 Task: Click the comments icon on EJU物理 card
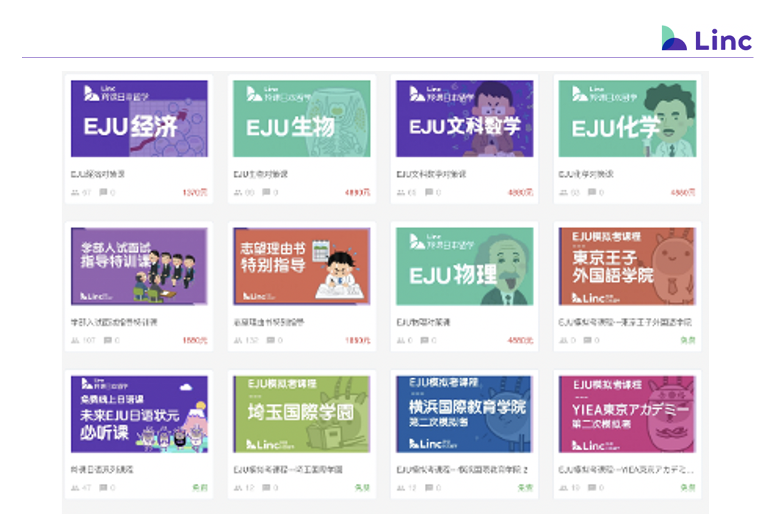click(x=424, y=340)
